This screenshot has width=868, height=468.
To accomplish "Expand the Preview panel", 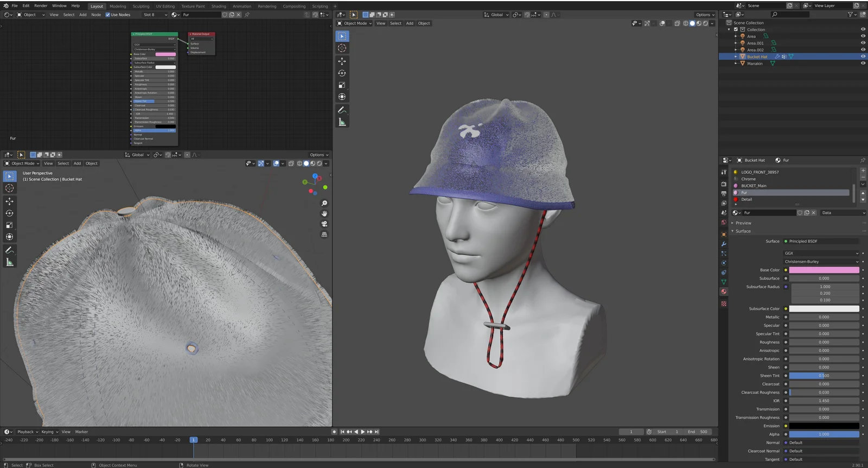I will point(743,223).
